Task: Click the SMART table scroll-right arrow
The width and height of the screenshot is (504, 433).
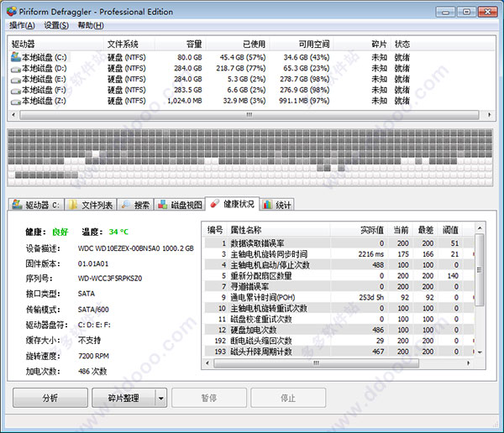Action: (469, 363)
